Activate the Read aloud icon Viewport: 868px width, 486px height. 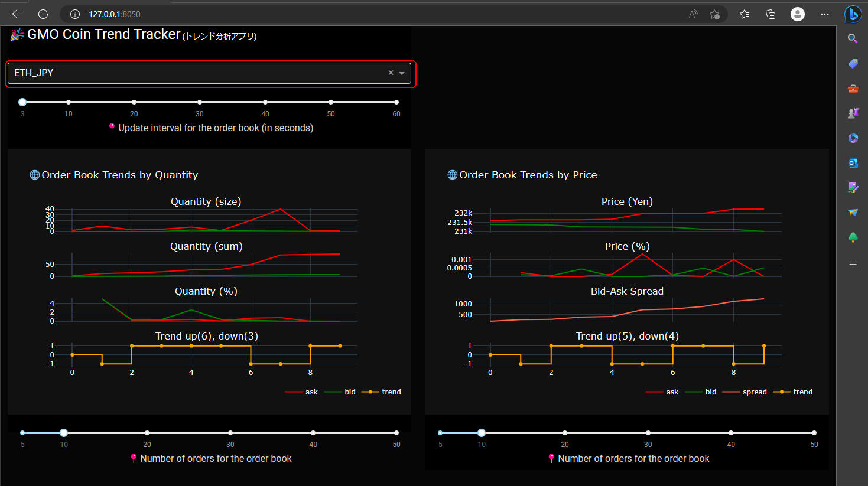point(693,14)
